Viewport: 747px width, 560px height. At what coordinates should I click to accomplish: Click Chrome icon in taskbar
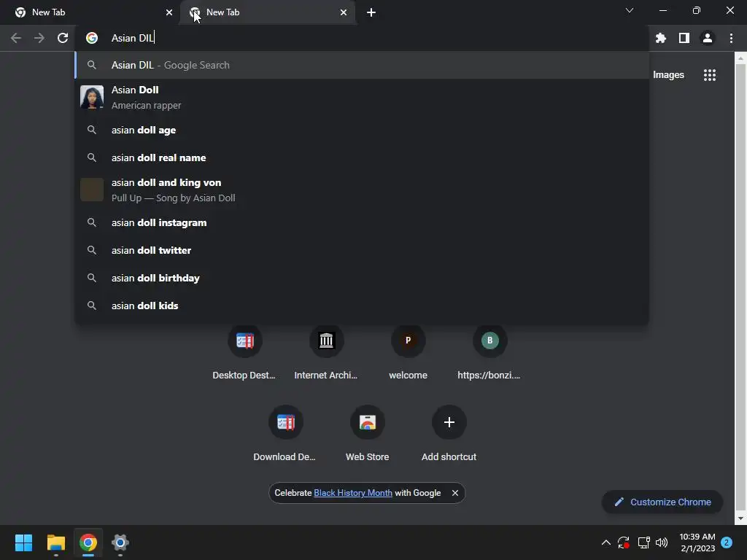(x=88, y=542)
